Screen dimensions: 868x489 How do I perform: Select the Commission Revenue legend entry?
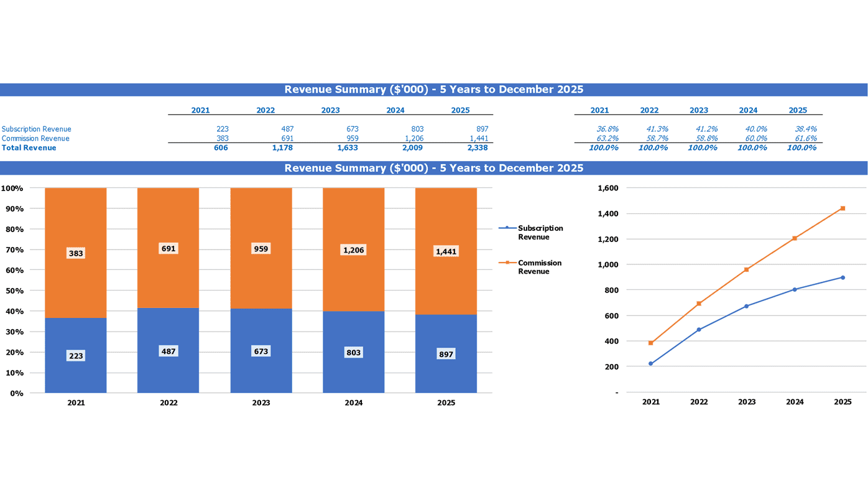530,267
